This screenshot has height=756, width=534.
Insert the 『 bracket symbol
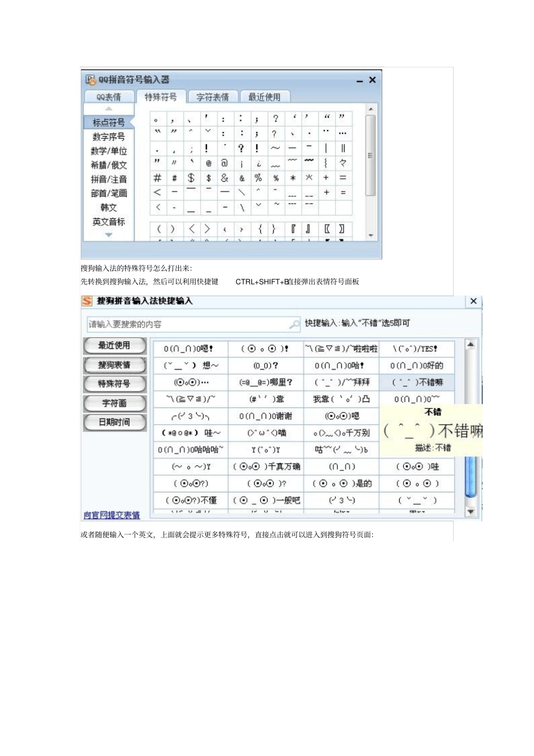pos(293,229)
